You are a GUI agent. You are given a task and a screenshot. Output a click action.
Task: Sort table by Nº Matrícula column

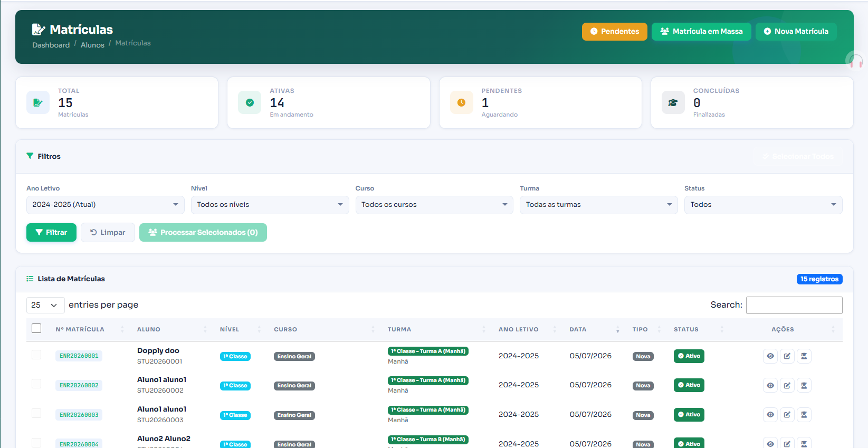80,329
